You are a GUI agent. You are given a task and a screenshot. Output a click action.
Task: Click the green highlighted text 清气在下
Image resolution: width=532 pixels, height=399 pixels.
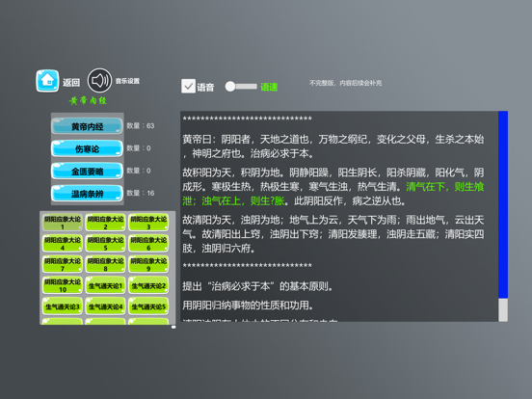click(425, 187)
